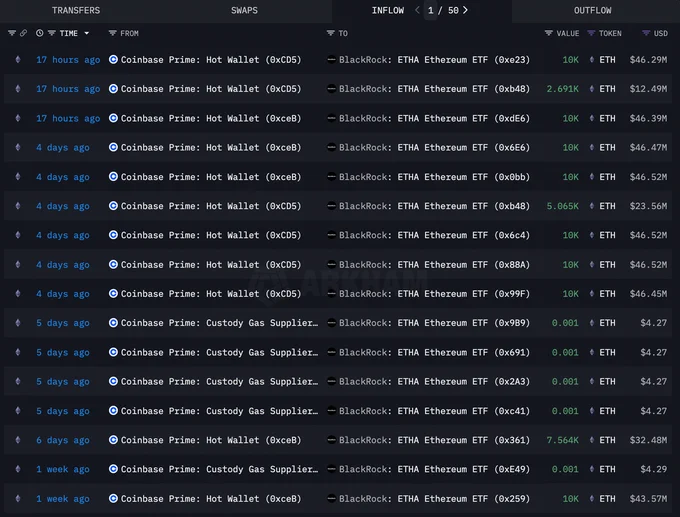This screenshot has height=517, width=680.
Task: Open BlackRock ETHA Ethereum ETF (0x0bb)
Action: [x=435, y=177]
